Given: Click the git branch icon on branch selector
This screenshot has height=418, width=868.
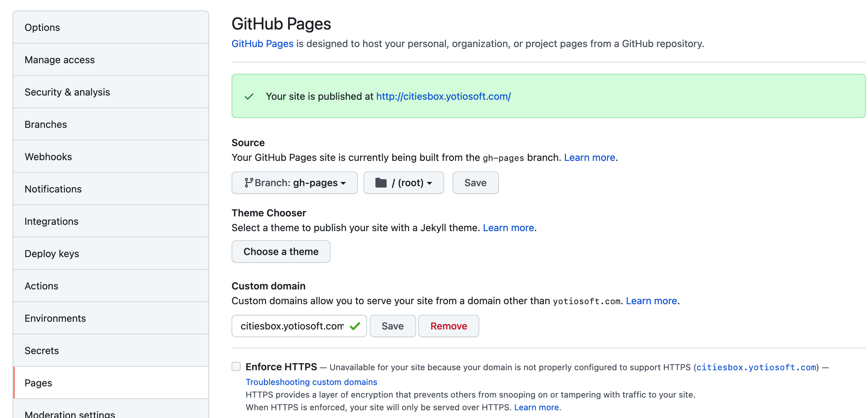Looking at the screenshot, I should point(249,183).
